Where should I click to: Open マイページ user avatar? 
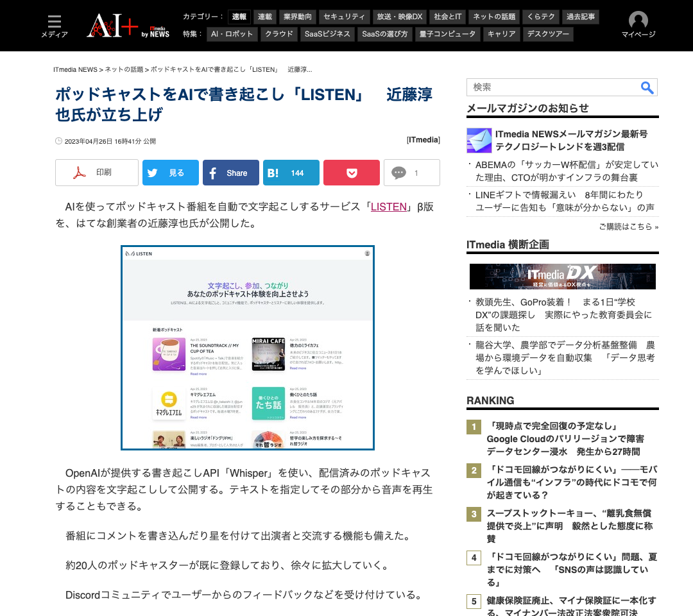[638, 25]
